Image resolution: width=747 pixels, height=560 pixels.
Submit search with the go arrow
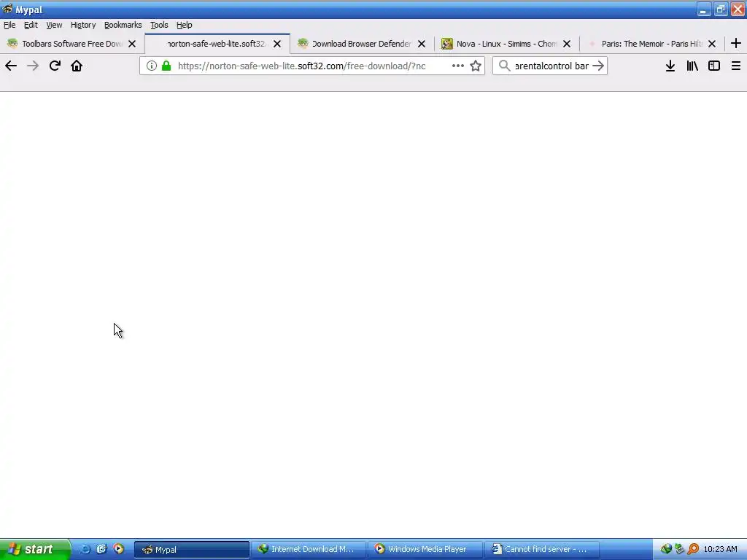coord(598,66)
